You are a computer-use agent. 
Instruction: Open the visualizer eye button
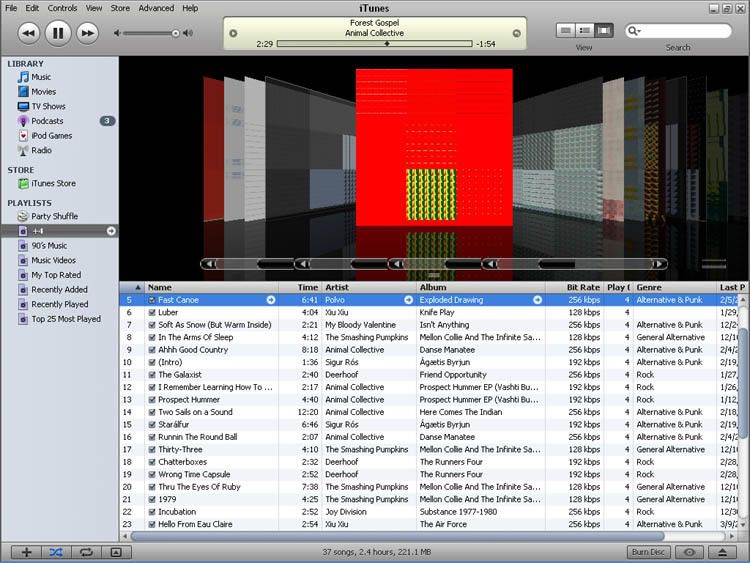point(689,552)
